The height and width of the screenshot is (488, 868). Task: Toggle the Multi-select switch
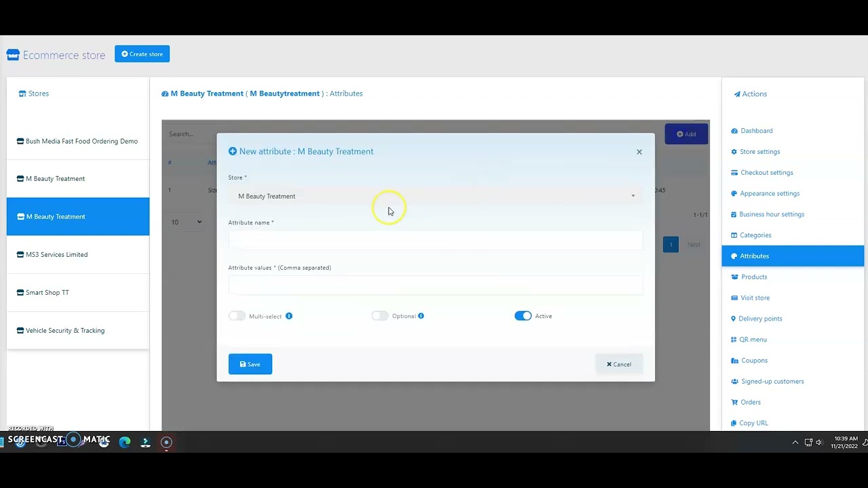(237, 316)
